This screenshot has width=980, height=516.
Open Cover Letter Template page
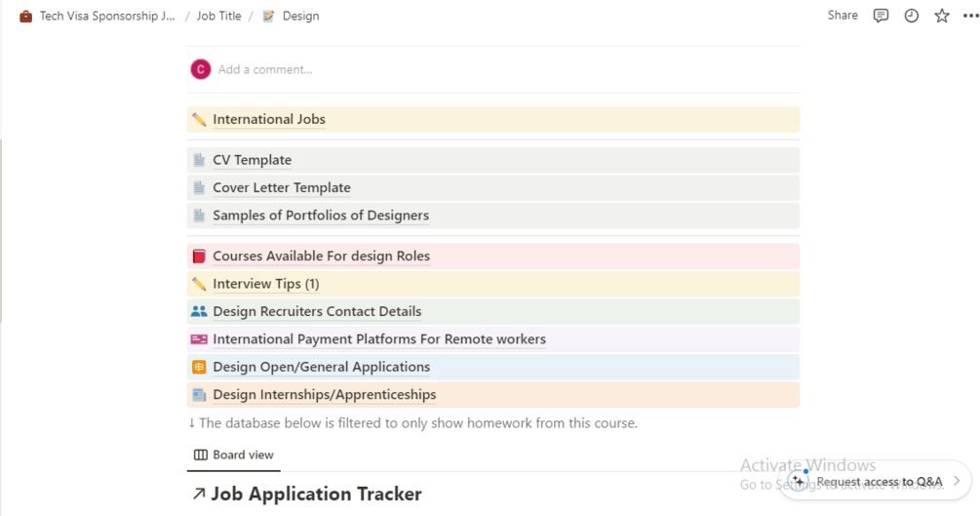tap(281, 188)
